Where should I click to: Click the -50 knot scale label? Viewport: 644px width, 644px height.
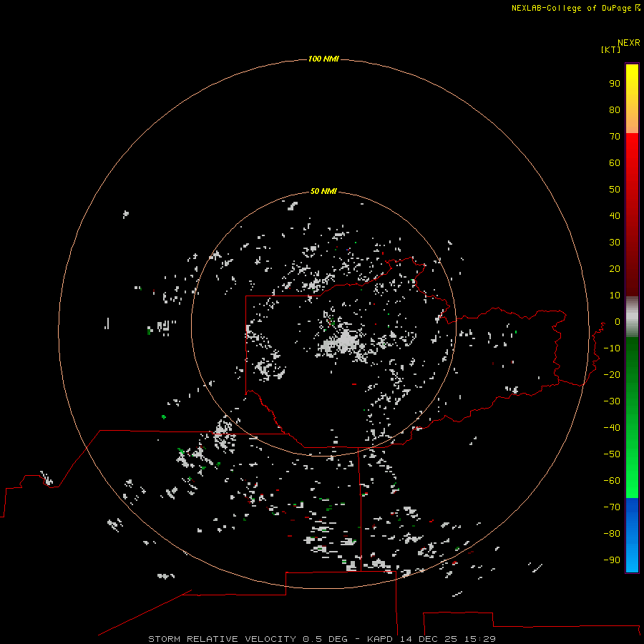coord(612,454)
